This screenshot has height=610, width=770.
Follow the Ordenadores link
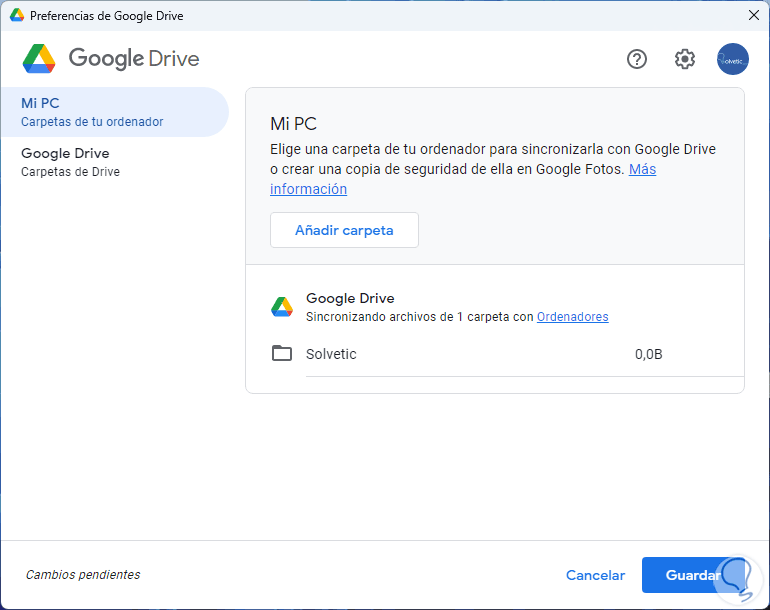point(572,317)
